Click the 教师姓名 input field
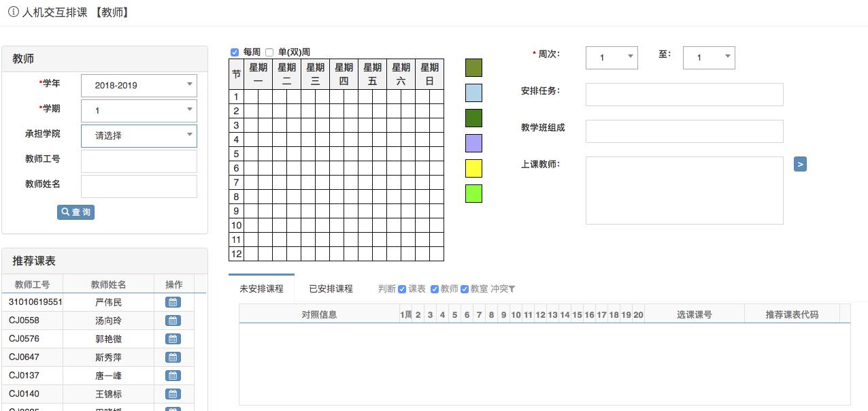Image resolution: width=868 pixels, height=411 pixels. pyautogui.click(x=138, y=186)
